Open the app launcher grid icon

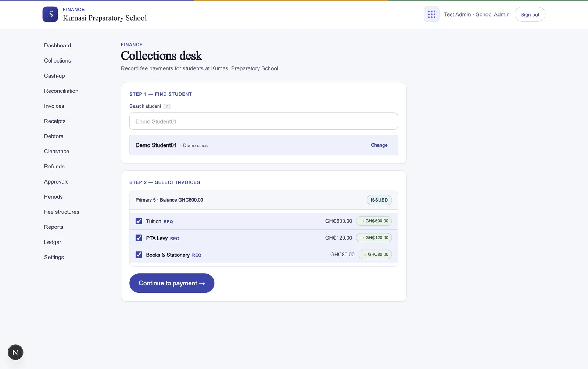431,14
